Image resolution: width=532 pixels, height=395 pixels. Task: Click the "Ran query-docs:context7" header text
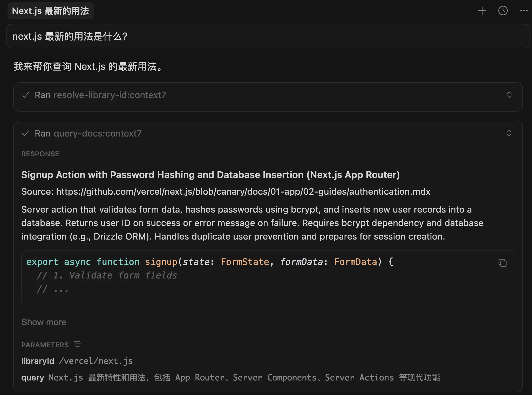tap(88, 133)
